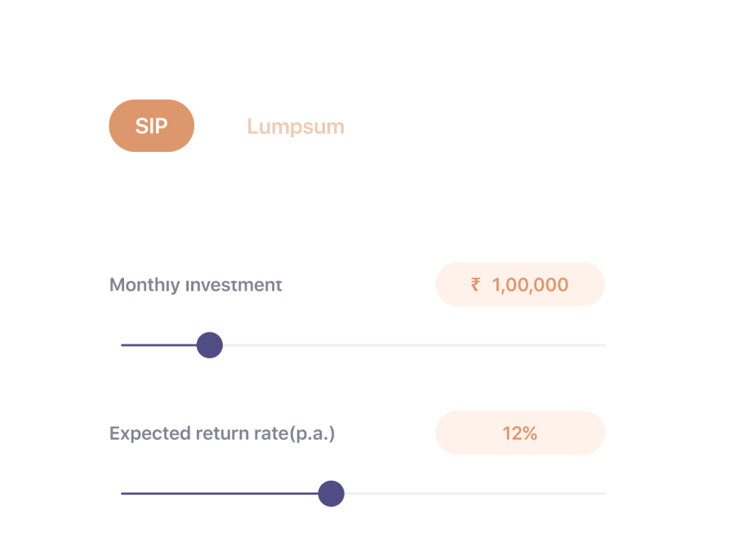Click the far right end of the Monthly investment slider
The width and height of the screenshot is (747, 560).
[x=603, y=345]
